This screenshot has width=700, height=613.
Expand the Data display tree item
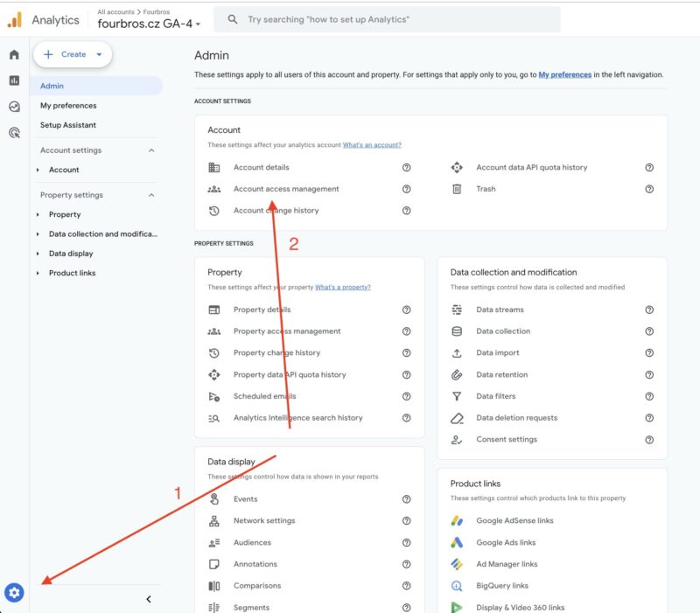pos(38,254)
